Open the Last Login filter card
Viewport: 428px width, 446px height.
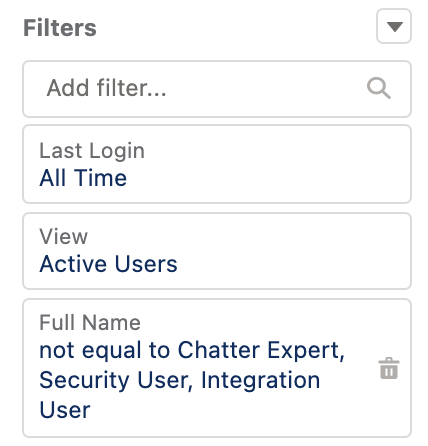pos(217,164)
